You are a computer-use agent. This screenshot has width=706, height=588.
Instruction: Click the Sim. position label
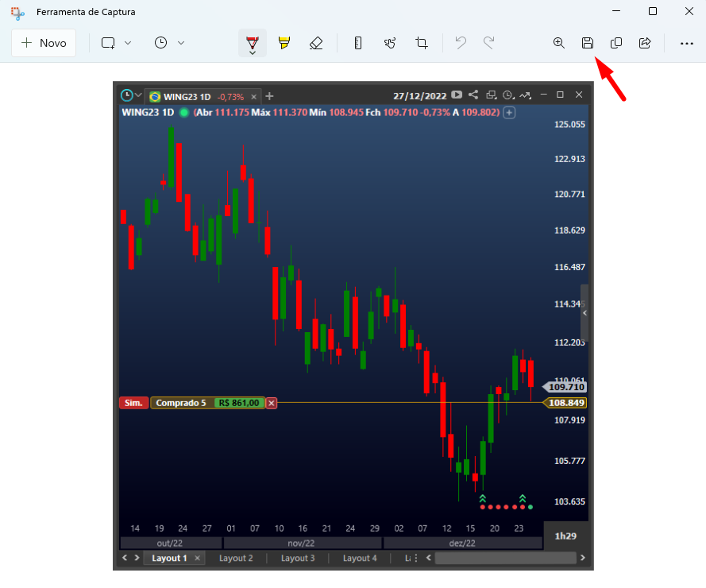(x=133, y=403)
